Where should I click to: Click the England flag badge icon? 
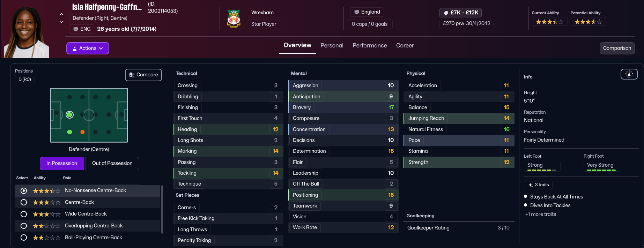point(357,12)
